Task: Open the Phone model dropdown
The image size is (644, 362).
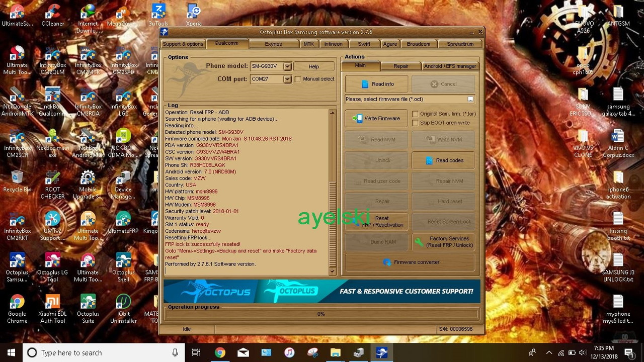Action: pyautogui.click(x=287, y=66)
